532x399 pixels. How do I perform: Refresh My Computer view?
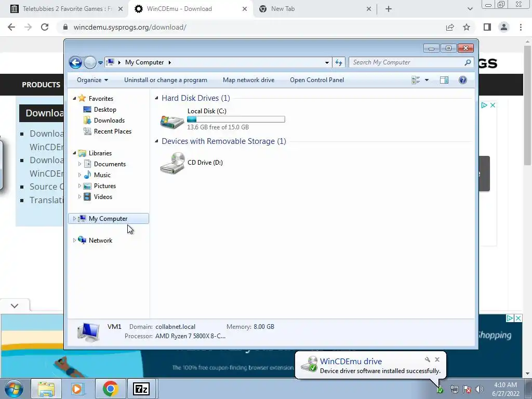click(x=339, y=62)
